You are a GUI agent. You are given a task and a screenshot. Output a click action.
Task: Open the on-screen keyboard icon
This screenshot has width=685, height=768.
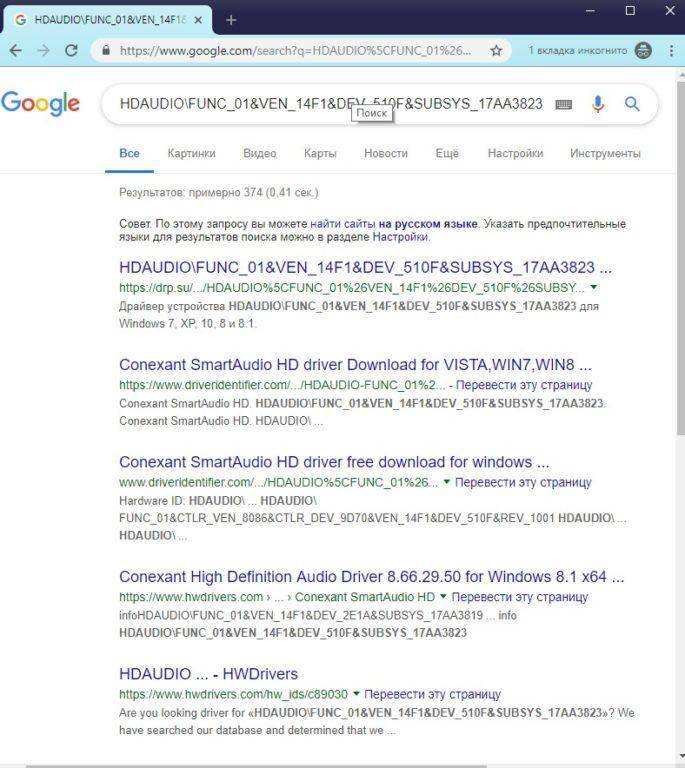[563, 104]
